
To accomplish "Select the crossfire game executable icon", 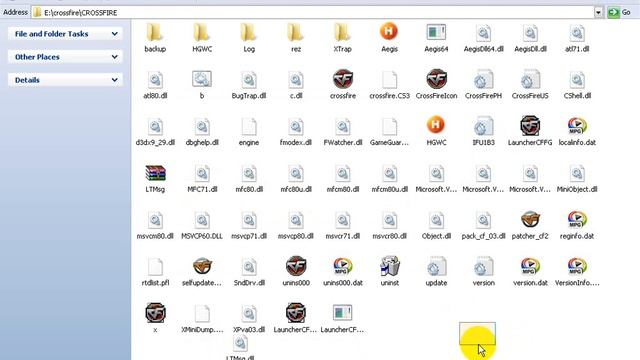I will tap(343, 79).
